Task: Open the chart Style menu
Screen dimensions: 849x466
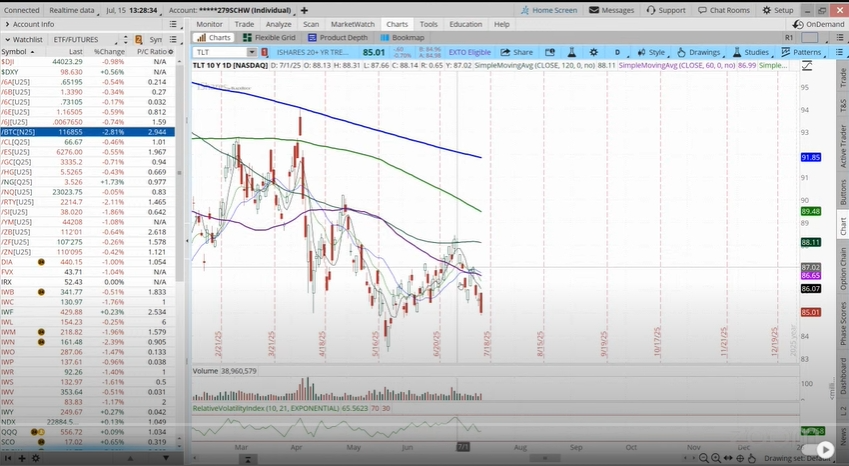Action: 651,52
